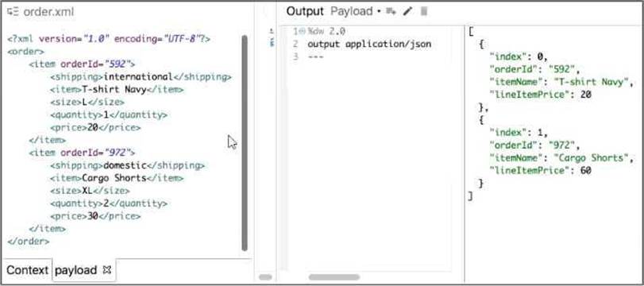Select the payload tab
Screen dimensions: 644x286
76,270
